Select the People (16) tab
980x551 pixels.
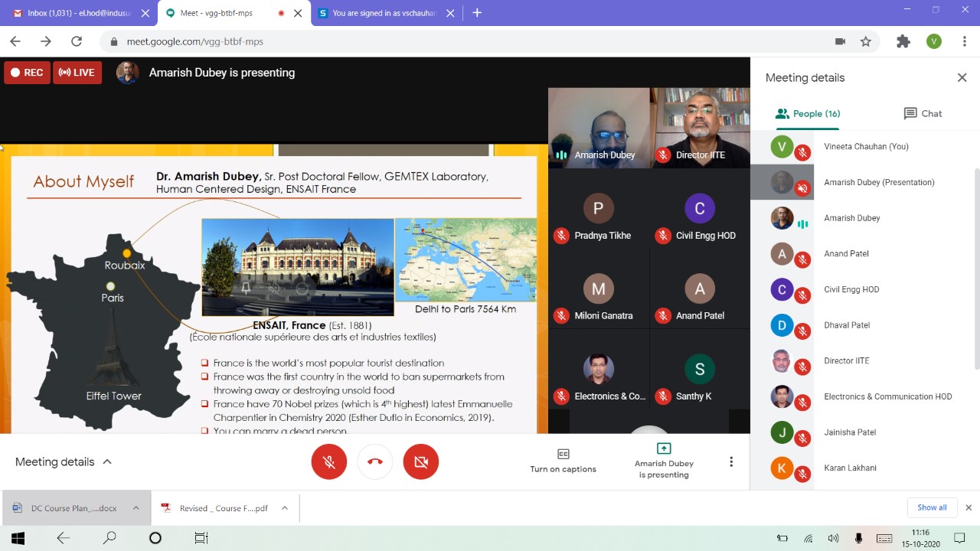click(808, 113)
